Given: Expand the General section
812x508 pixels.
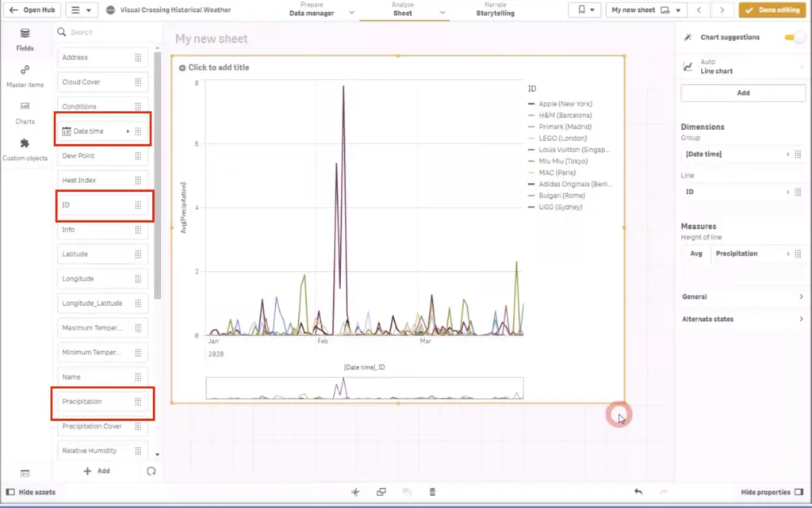Looking at the screenshot, I should click(743, 296).
